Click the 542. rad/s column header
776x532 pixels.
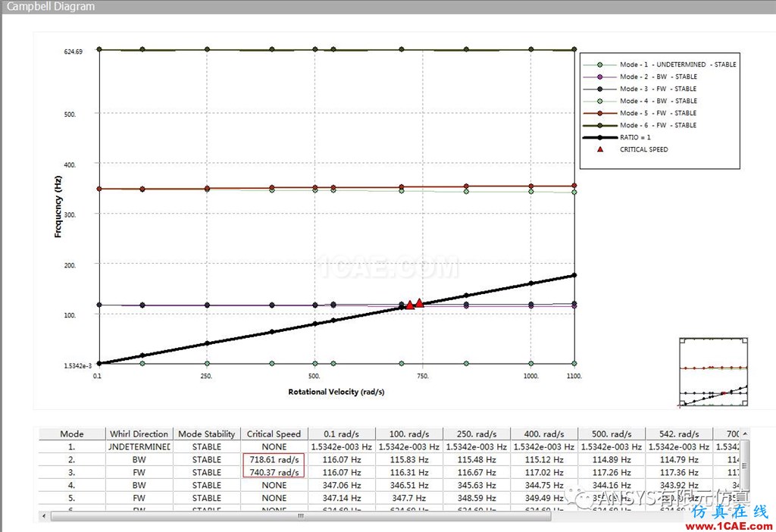pos(678,433)
